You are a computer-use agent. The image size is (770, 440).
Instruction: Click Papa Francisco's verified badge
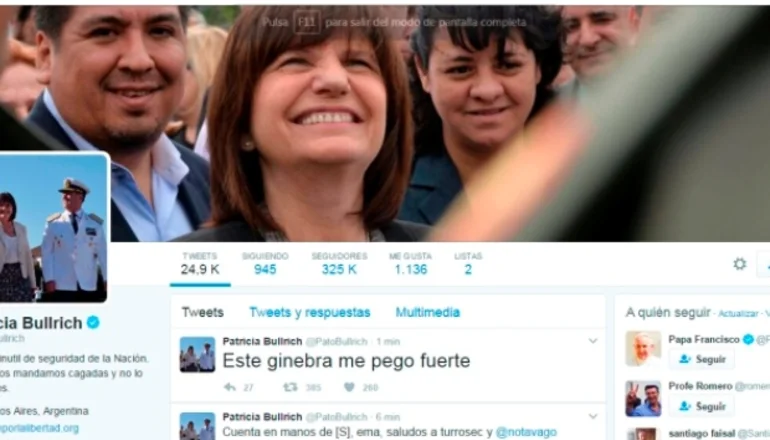pos(748,339)
